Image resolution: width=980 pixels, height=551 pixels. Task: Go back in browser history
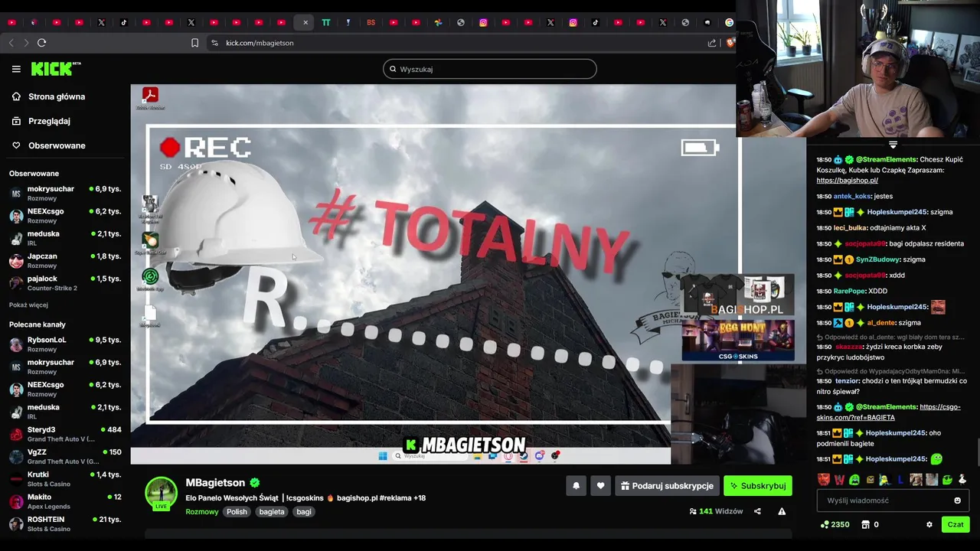11,43
